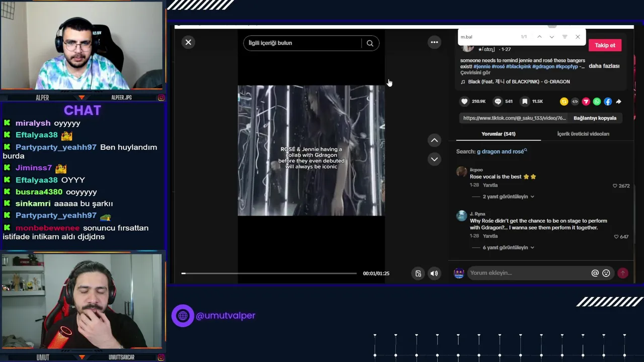Close the TikTok video viewer
The image size is (644, 362).
188,42
